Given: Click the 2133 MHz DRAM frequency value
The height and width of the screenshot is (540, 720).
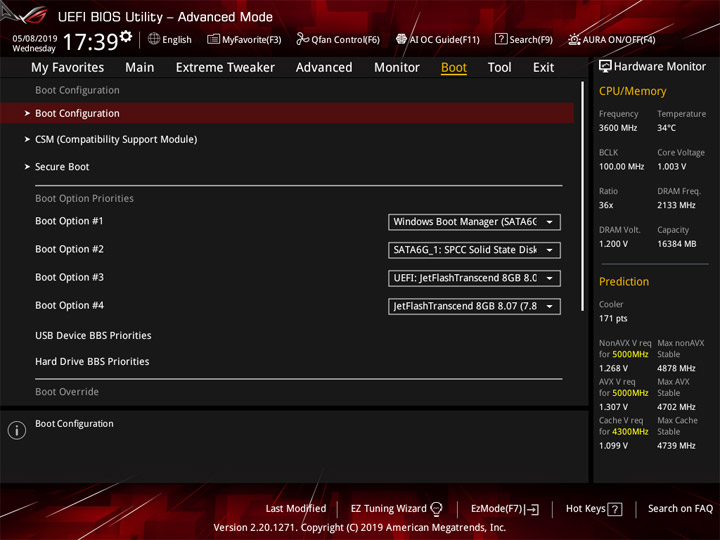Looking at the screenshot, I should pyautogui.click(x=676, y=205).
